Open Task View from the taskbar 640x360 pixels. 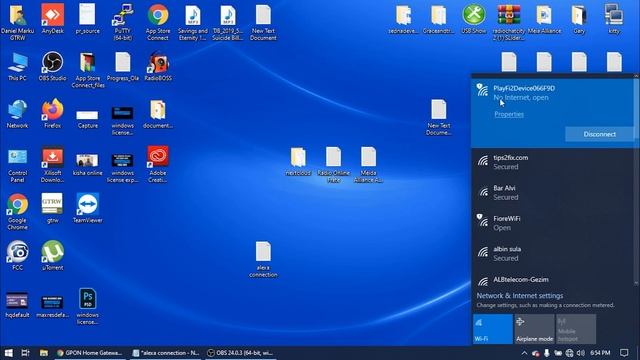[25, 353]
